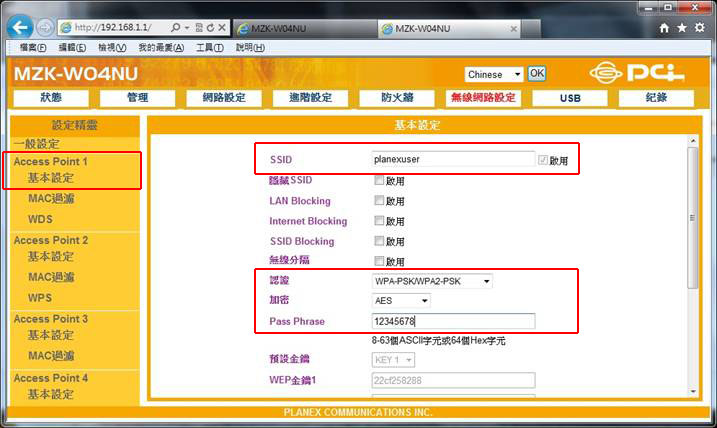Open the 防火牆 navigation tab
This screenshot has height=428, width=717.
pos(397,98)
